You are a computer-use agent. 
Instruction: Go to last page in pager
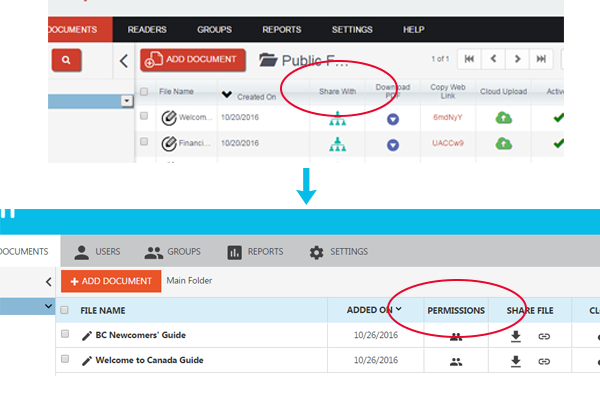[541, 59]
